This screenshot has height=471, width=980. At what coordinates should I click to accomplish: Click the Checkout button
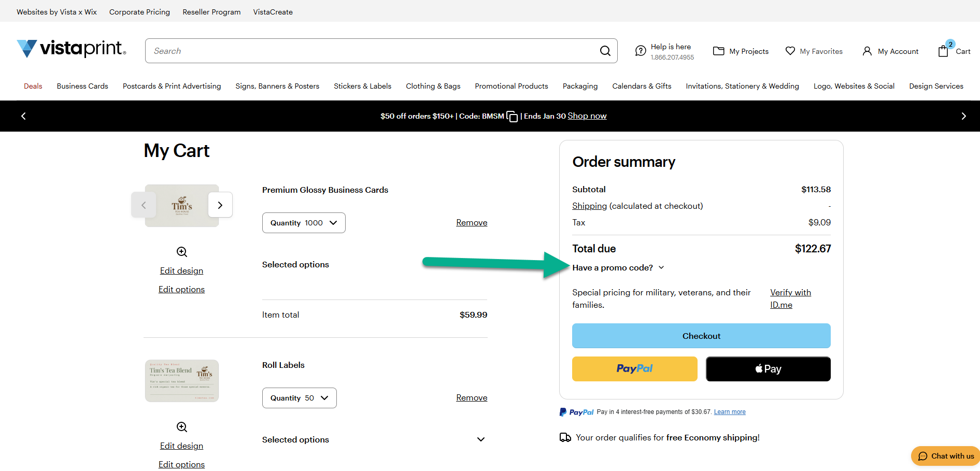click(701, 336)
